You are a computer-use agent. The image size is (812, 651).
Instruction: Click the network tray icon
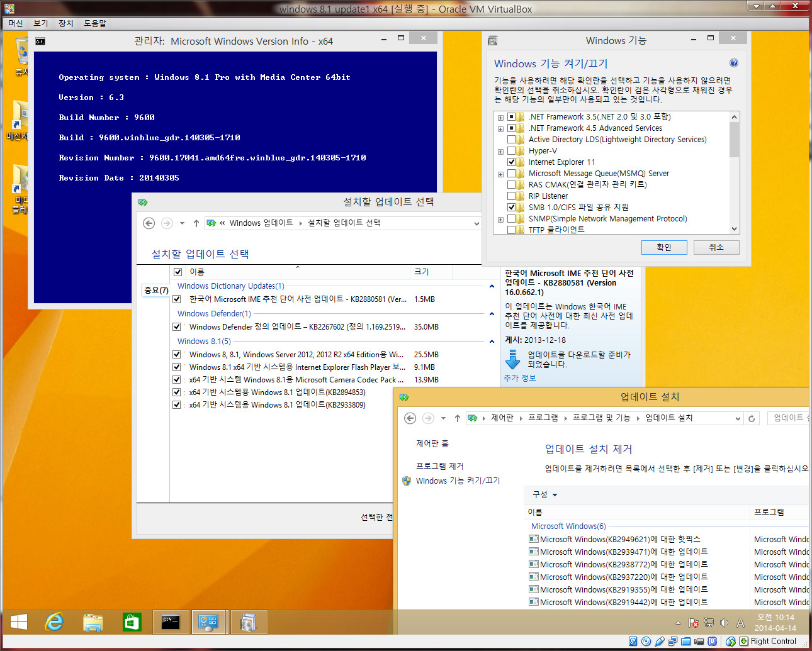[x=709, y=623]
